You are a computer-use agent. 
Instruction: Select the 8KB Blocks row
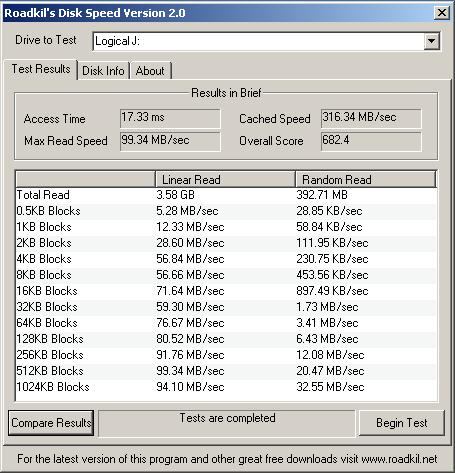click(226, 275)
